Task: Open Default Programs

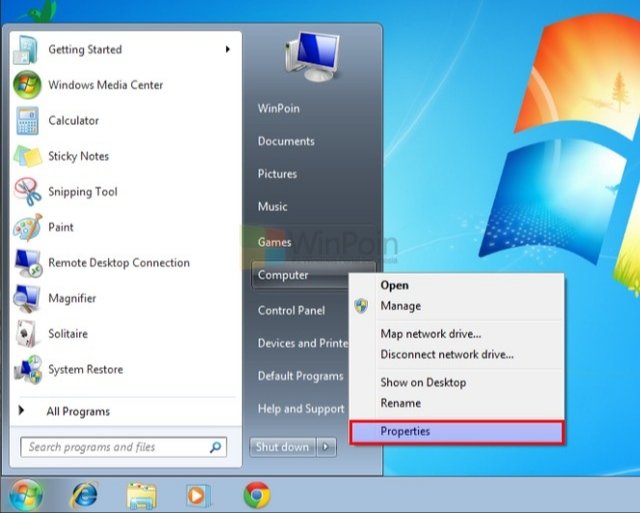Action: coord(300,376)
